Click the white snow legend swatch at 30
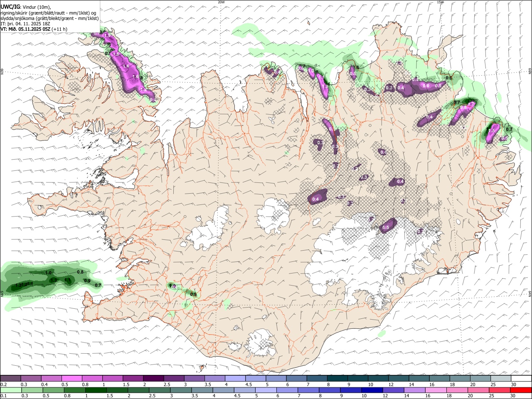 pos(520,379)
